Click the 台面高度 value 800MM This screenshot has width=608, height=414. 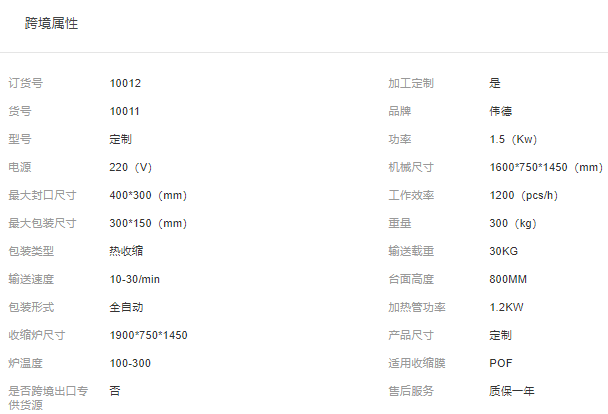(510, 279)
